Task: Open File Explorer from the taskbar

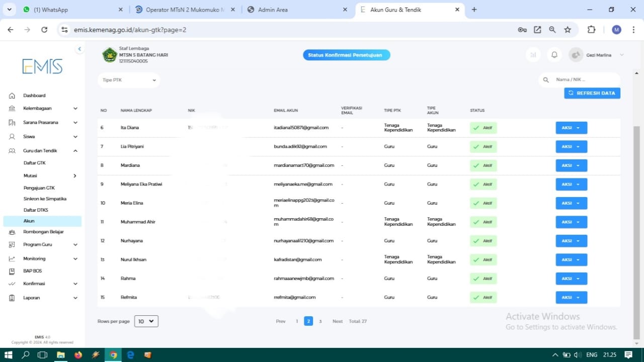Action: click(60, 355)
